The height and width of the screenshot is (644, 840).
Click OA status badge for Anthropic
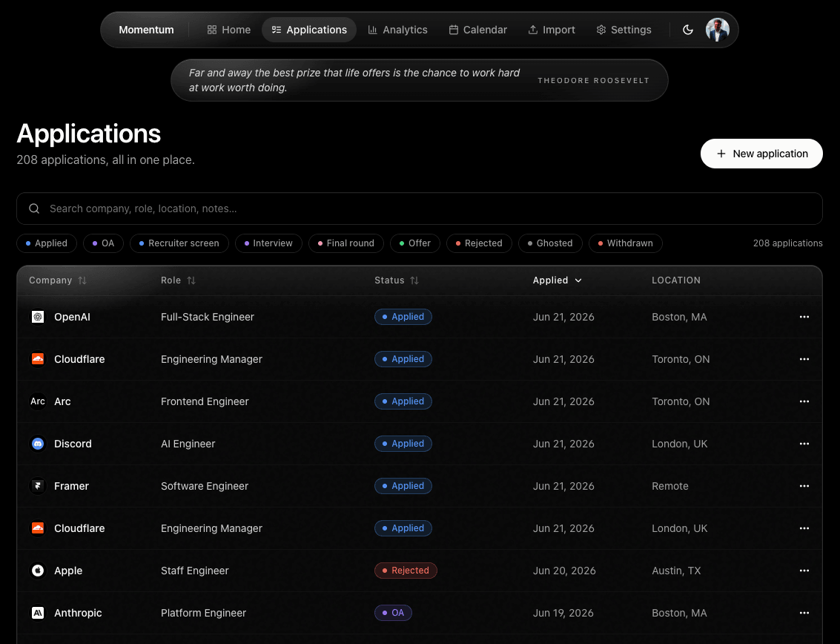393,613
